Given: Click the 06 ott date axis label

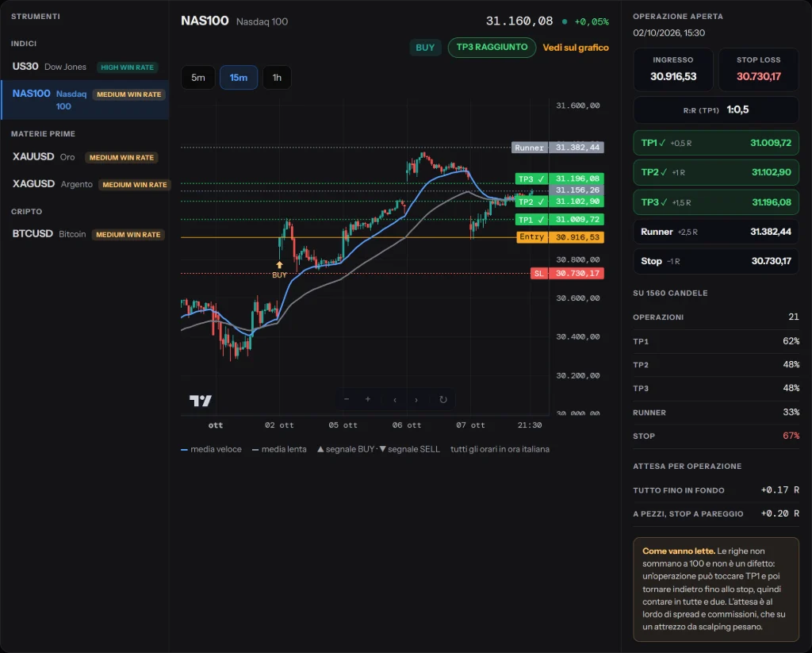Looking at the screenshot, I should click(x=407, y=425).
